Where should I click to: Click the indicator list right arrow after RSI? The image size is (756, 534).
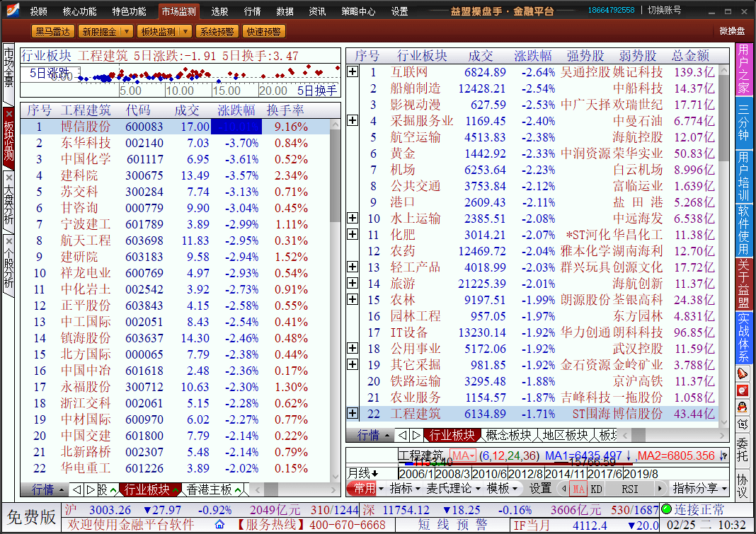coord(660,489)
